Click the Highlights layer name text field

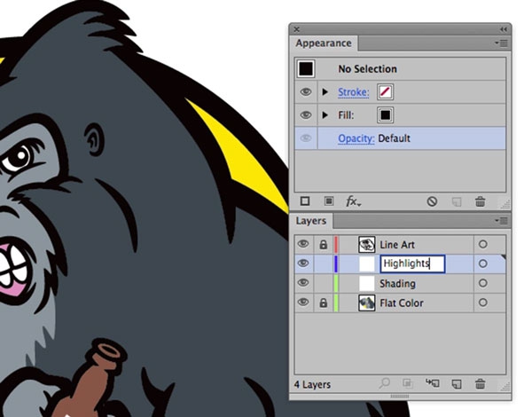pos(411,264)
